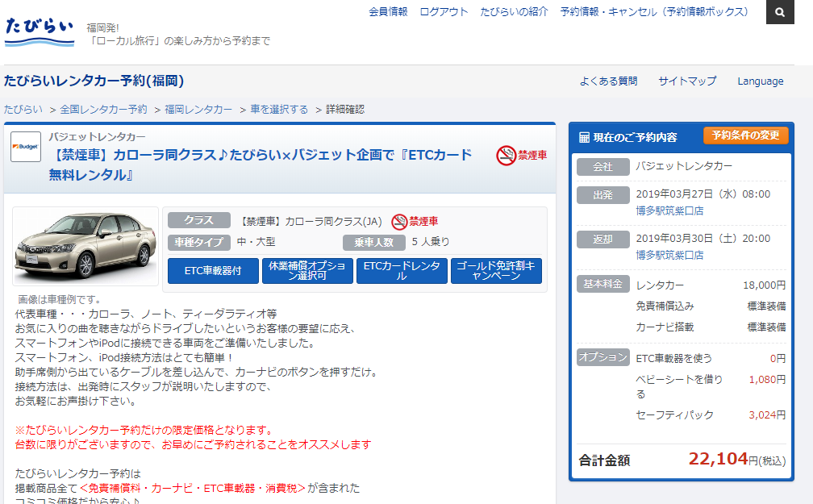
Task: Open departure store 博多駅筑紫口店 link
Action: click(x=670, y=211)
